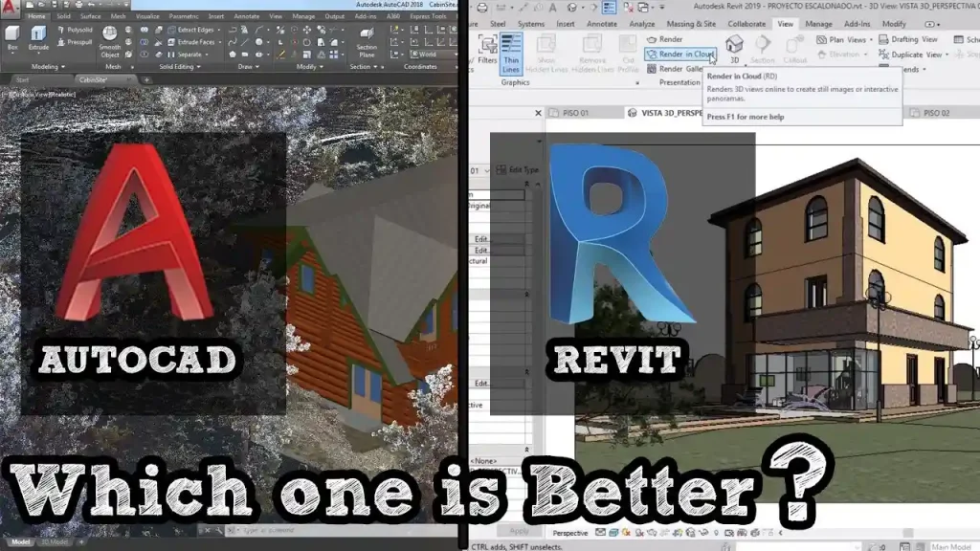Open the Massing & Site ribbon tab
The height and width of the screenshot is (551, 980).
pyautogui.click(x=691, y=24)
